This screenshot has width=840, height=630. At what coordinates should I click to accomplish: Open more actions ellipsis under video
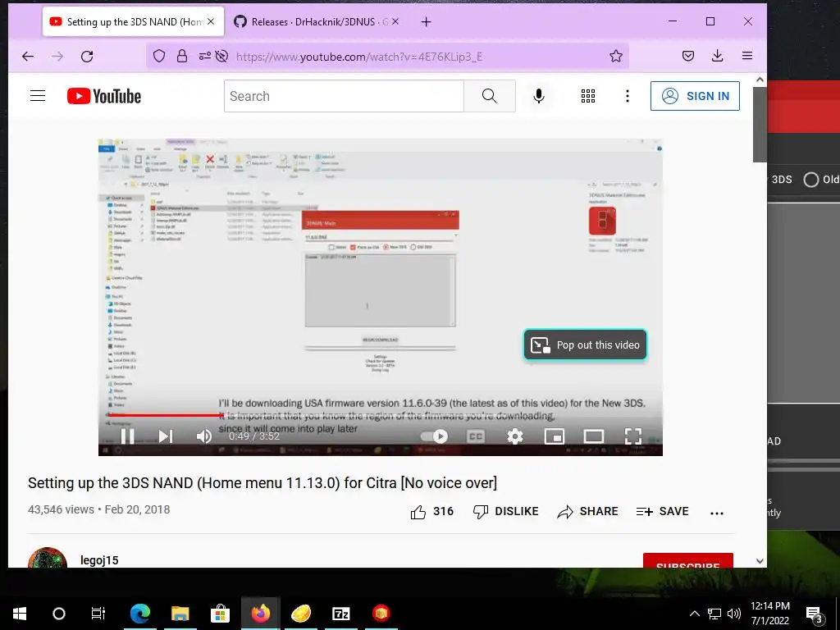coord(717,513)
